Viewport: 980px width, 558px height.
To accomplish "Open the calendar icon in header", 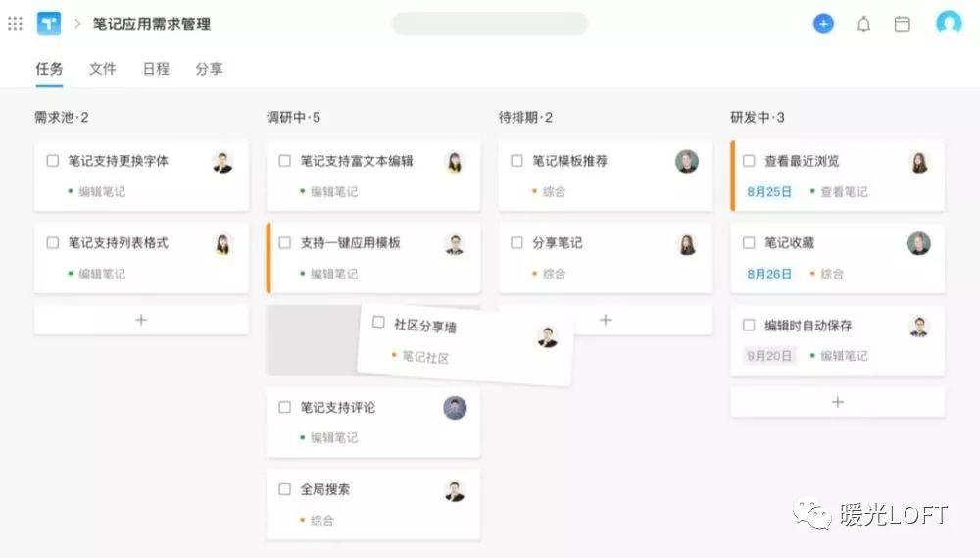I will pyautogui.click(x=902, y=25).
